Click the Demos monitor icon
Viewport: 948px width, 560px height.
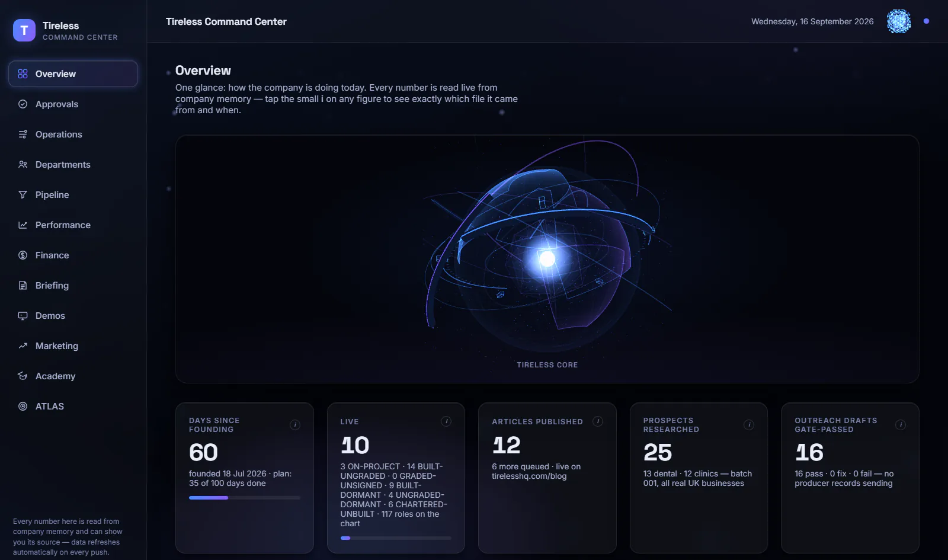coord(23,316)
